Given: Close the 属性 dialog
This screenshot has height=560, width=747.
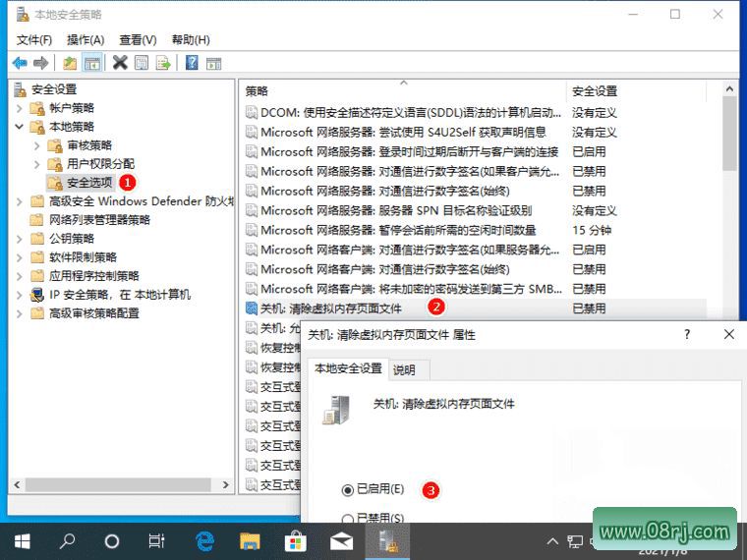Looking at the screenshot, I should (729, 334).
